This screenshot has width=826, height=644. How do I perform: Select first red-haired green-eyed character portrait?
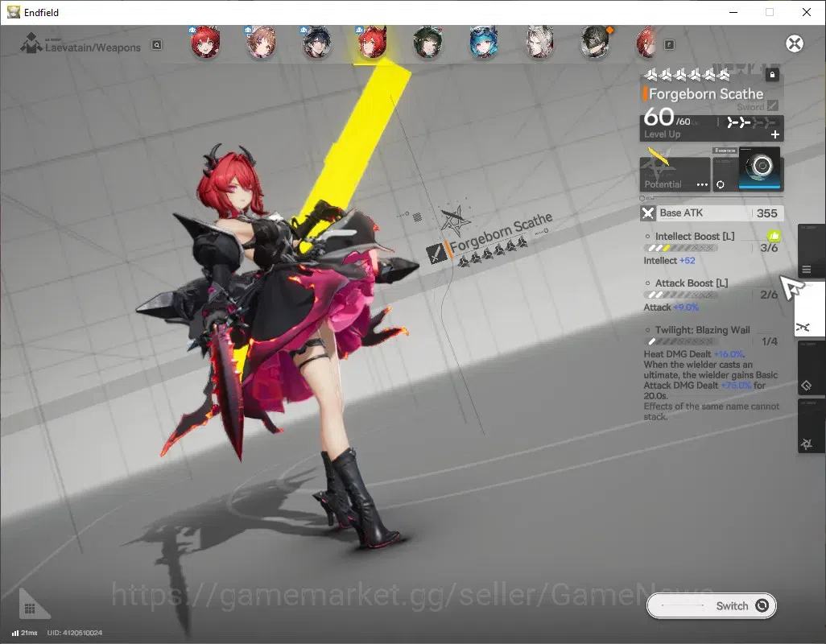coord(205,43)
